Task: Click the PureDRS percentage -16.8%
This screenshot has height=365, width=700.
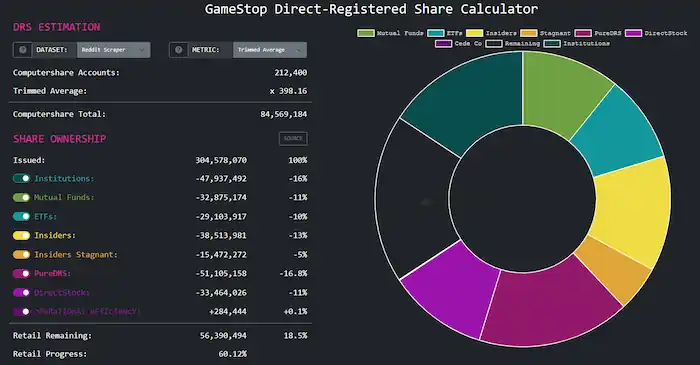Action: pyautogui.click(x=293, y=274)
